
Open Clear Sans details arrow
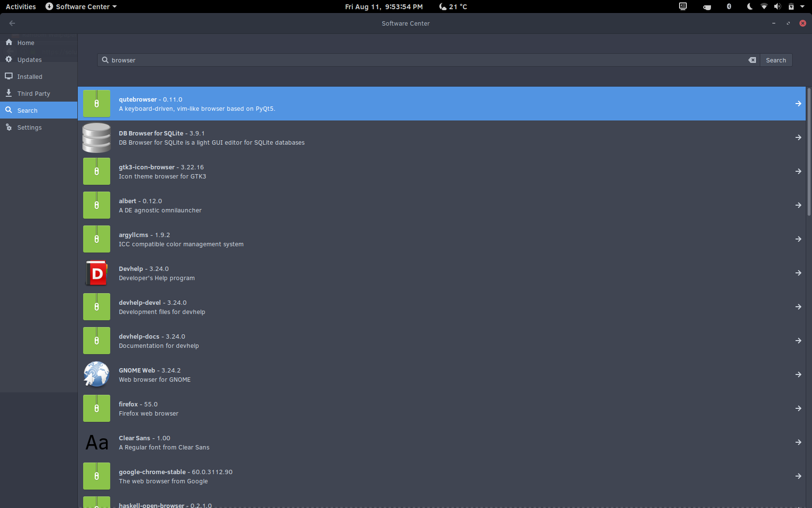[798, 442]
